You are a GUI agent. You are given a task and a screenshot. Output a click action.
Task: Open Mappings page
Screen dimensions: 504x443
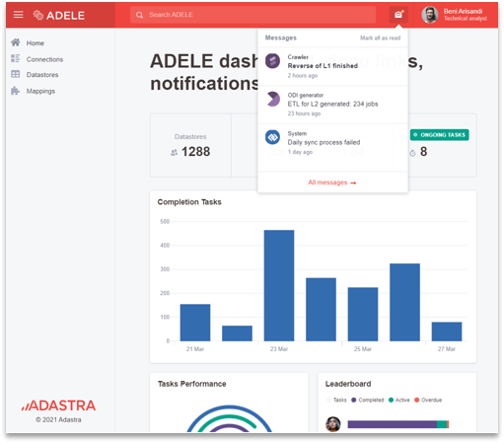click(40, 91)
